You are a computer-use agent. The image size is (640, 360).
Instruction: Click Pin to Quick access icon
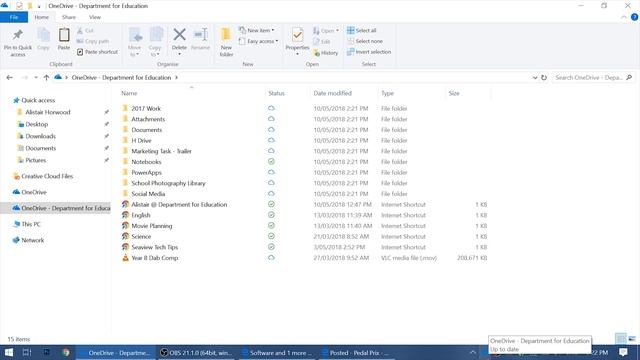coord(18,36)
